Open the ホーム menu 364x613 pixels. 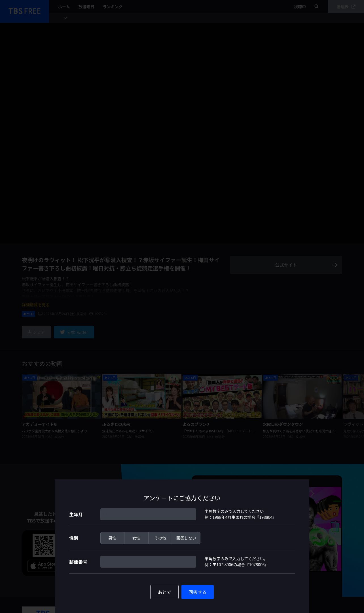(x=64, y=7)
